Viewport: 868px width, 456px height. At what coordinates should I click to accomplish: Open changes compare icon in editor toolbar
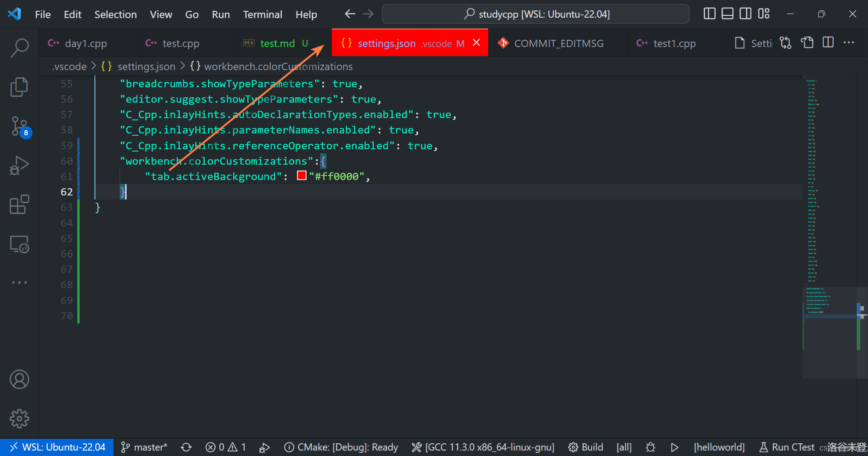[786, 43]
